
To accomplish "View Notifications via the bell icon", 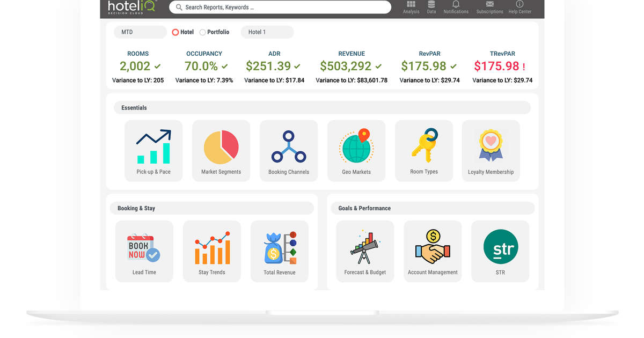I will click(456, 7).
